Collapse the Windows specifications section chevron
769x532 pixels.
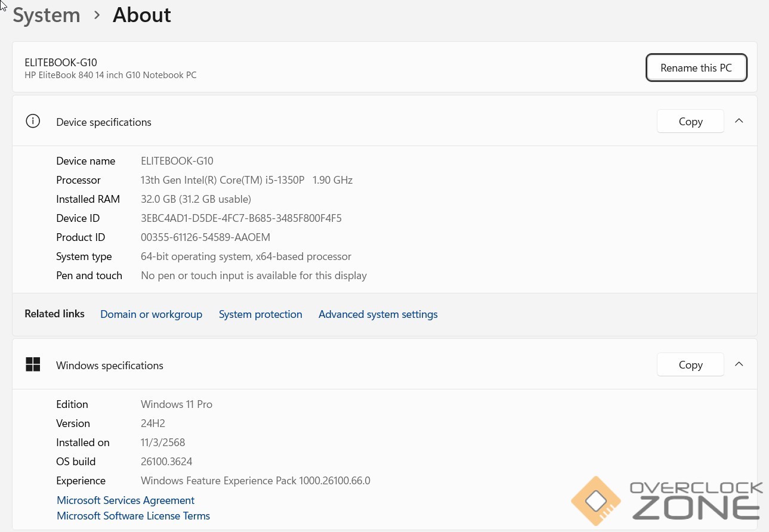point(739,364)
